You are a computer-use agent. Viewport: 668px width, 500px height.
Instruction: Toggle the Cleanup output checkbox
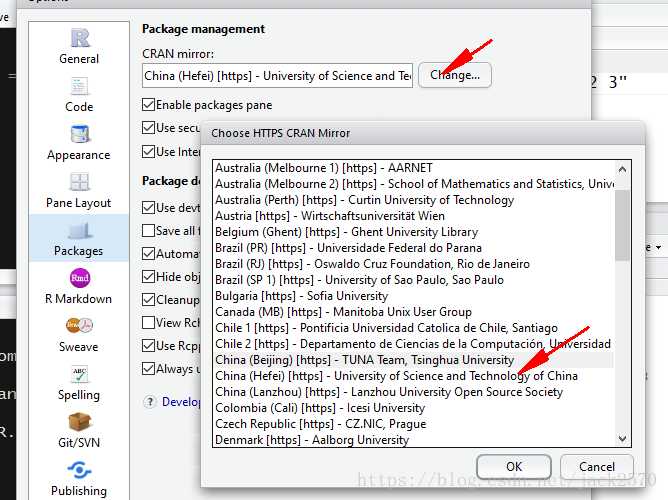148,299
